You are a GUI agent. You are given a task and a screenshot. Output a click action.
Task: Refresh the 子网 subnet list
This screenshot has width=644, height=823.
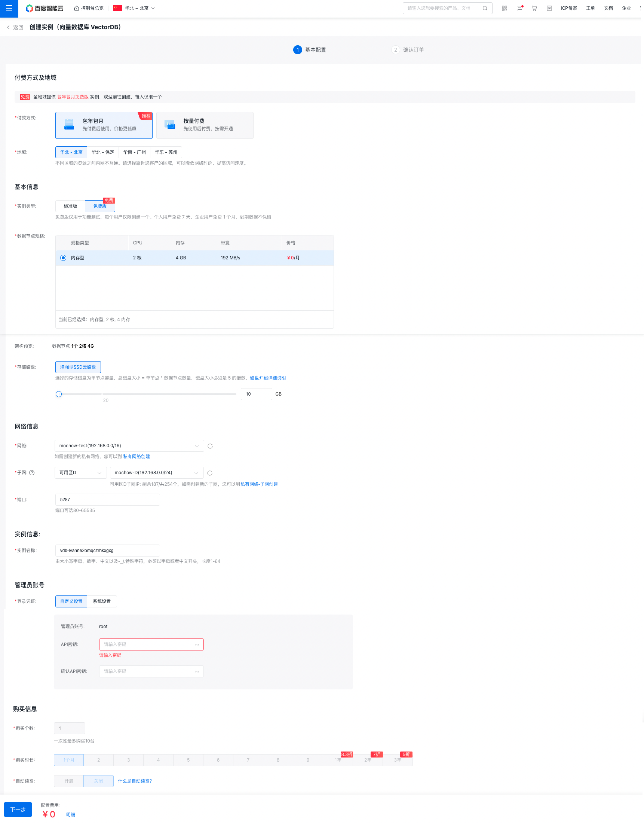tap(210, 473)
